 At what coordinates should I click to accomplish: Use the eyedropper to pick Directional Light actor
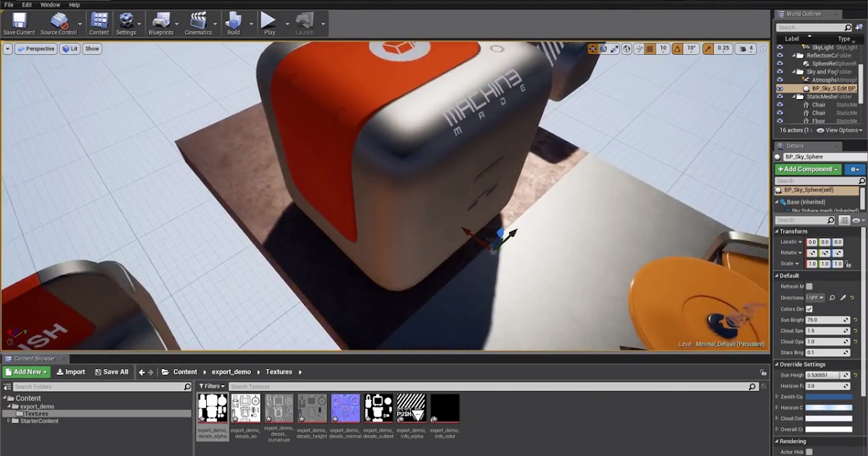pyautogui.click(x=843, y=297)
